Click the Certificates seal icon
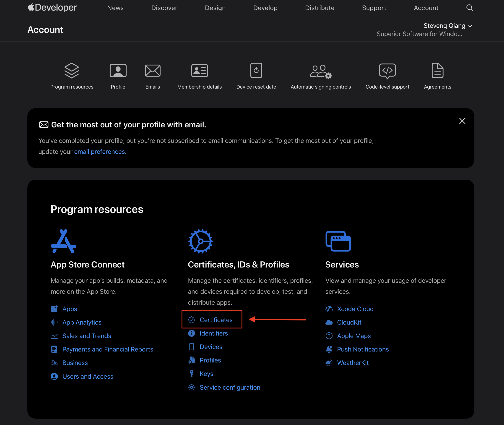The height and width of the screenshot is (425, 504). pyautogui.click(x=192, y=320)
